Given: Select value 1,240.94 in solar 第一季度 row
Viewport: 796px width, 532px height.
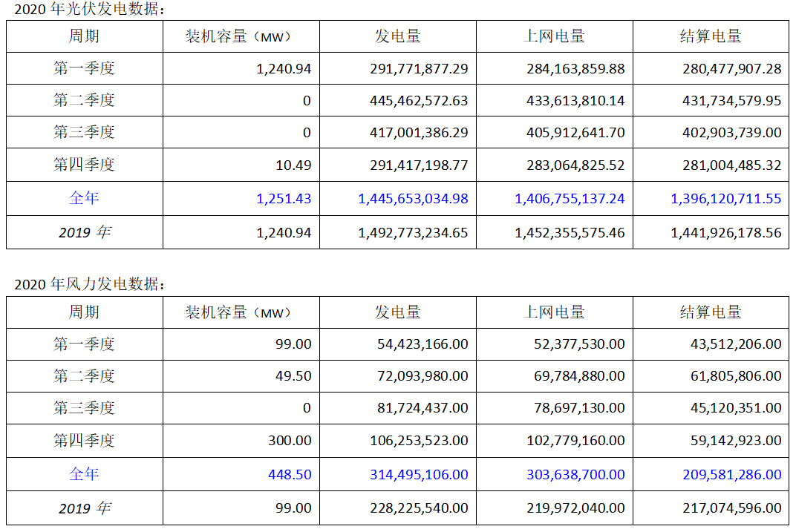Looking at the screenshot, I should [284, 68].
